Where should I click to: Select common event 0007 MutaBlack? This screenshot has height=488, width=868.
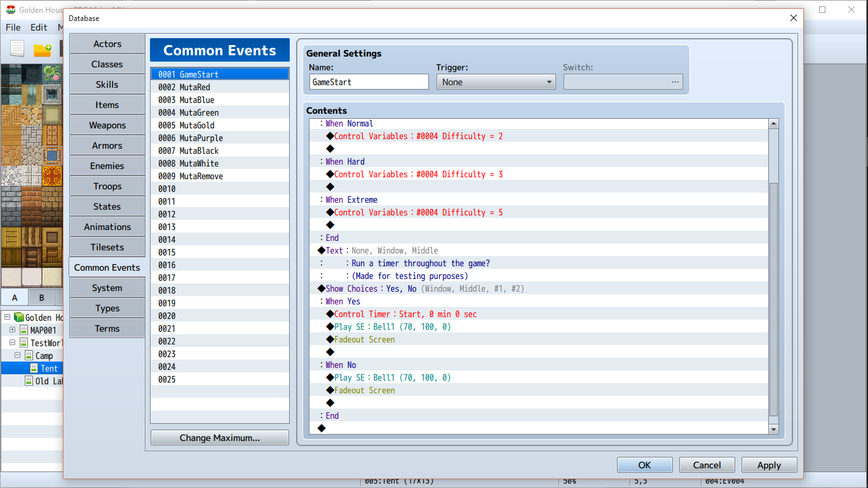(220, 151)
